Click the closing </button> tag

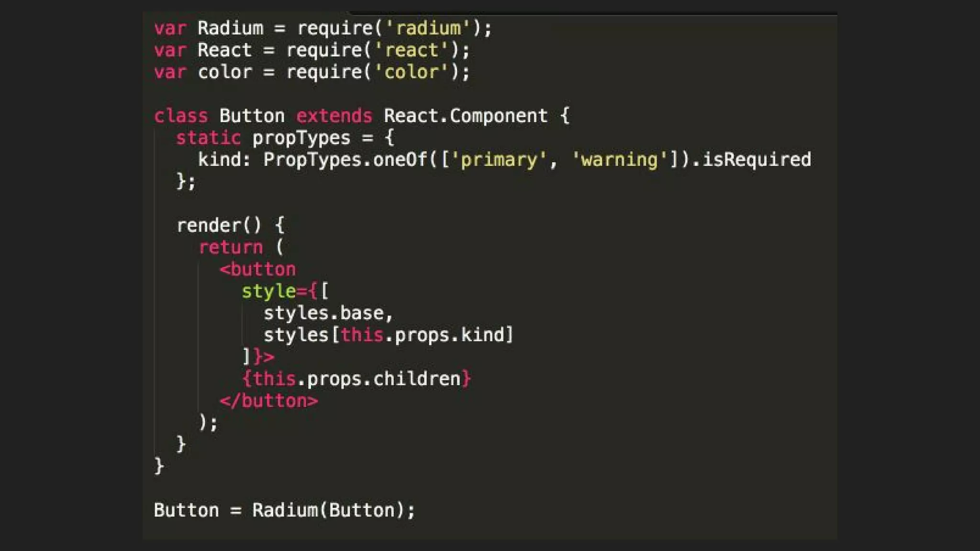click(268, 401)
